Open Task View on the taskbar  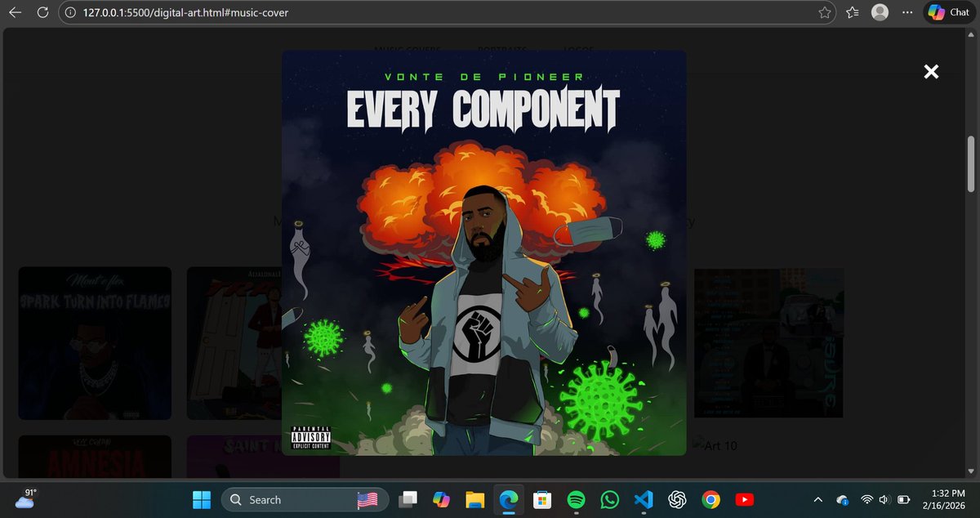pyautogui.click(x=408, y=499)
